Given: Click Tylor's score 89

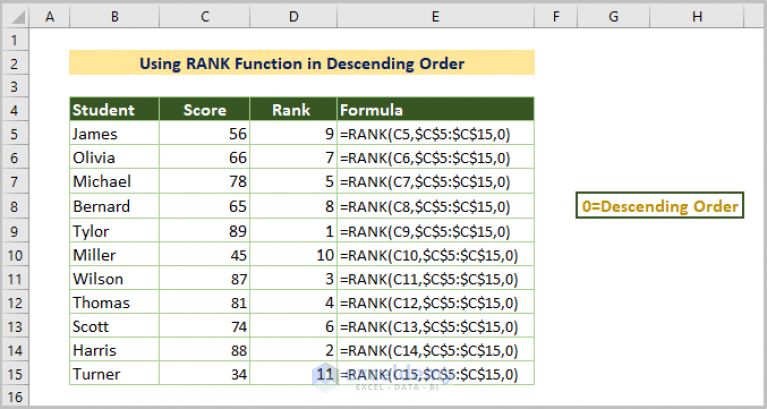Looking at the screenshot, I should (204, 230).
